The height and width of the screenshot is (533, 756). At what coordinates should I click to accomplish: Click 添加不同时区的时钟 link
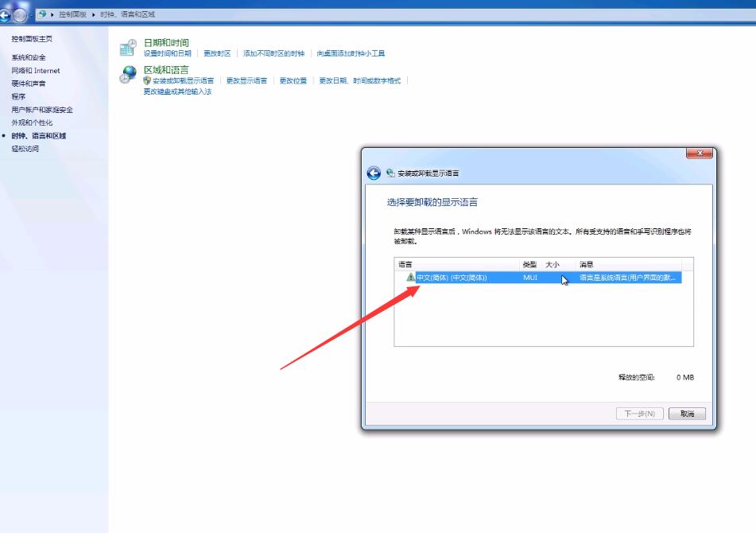coord(273,53)
